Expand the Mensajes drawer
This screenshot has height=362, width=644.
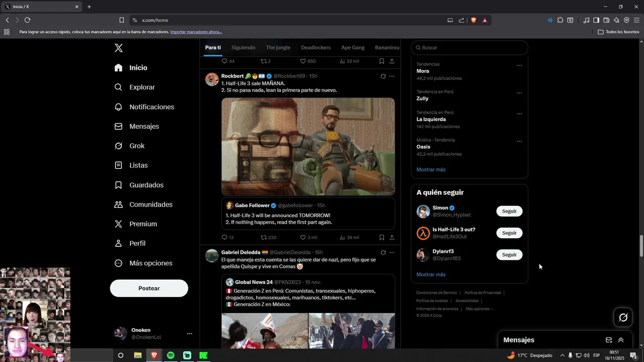[x=621, y=340]
